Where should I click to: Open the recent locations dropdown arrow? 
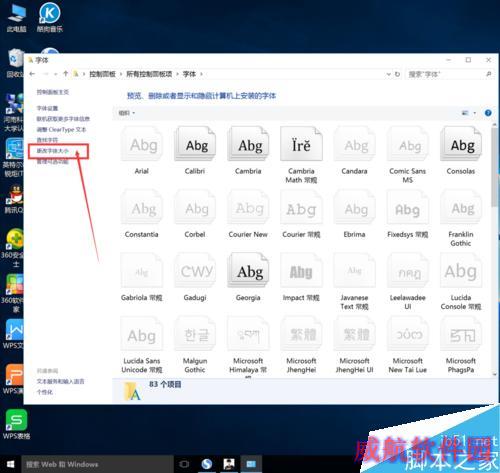click(55, 74)
